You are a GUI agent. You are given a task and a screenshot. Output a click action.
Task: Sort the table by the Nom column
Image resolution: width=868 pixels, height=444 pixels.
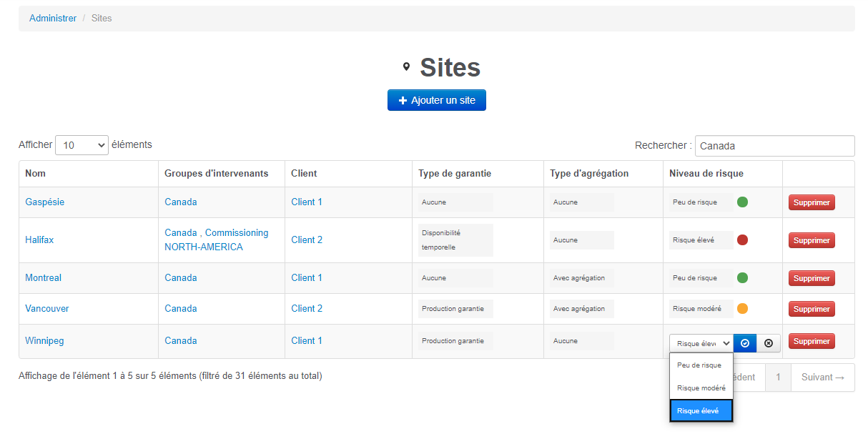34,173
